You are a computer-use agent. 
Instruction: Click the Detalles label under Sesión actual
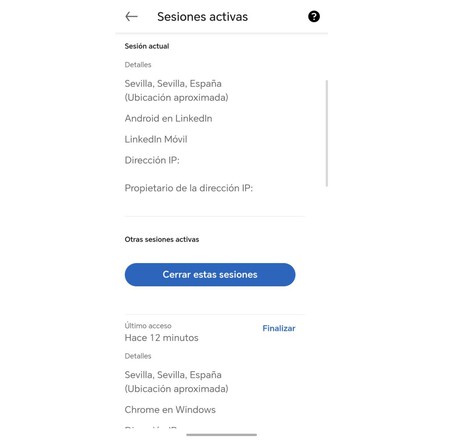[138, 65]
